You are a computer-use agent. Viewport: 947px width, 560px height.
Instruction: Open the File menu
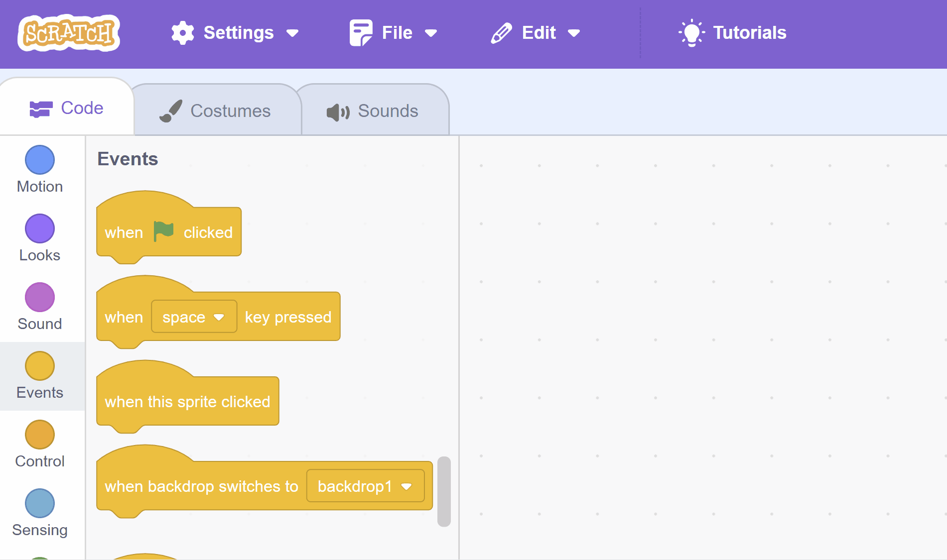click(x=394, y=33)
